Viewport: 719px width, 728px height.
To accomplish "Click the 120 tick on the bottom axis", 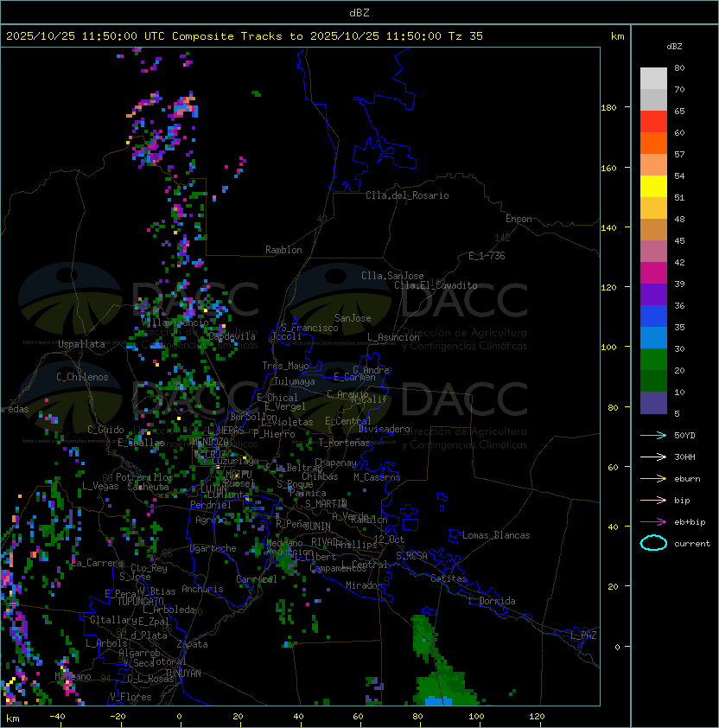I will pos(536,717).
